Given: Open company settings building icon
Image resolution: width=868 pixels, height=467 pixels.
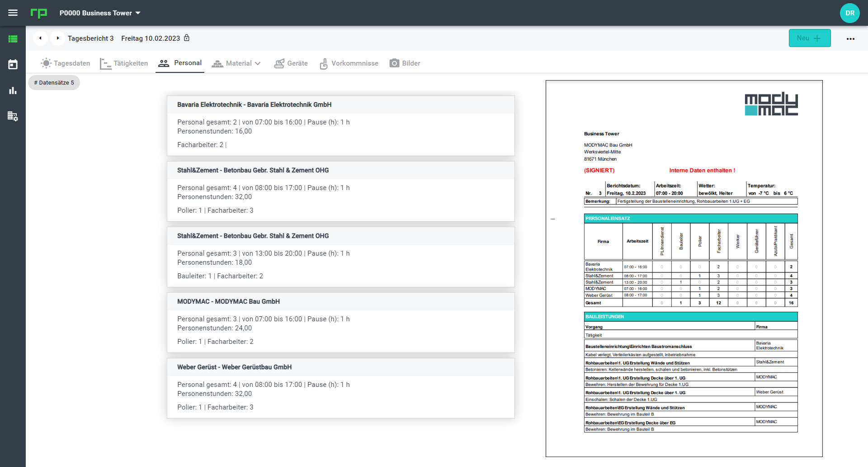Looking at the screenshot, I should [x=13, y=116].
